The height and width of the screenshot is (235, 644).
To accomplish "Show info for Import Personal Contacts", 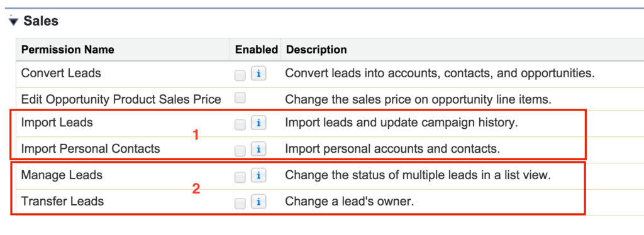I will [258, 150].
